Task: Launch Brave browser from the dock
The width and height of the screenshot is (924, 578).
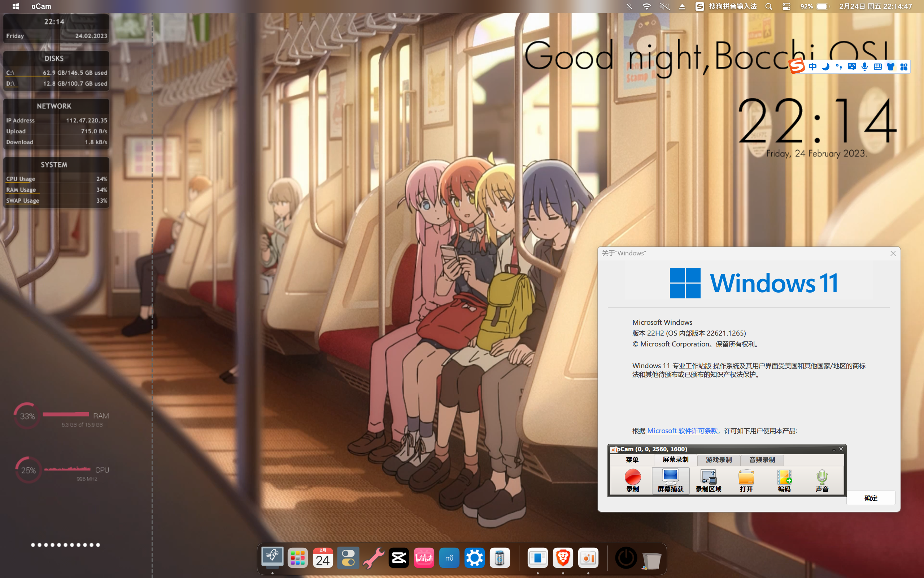Action: click(x=563, y=558)
